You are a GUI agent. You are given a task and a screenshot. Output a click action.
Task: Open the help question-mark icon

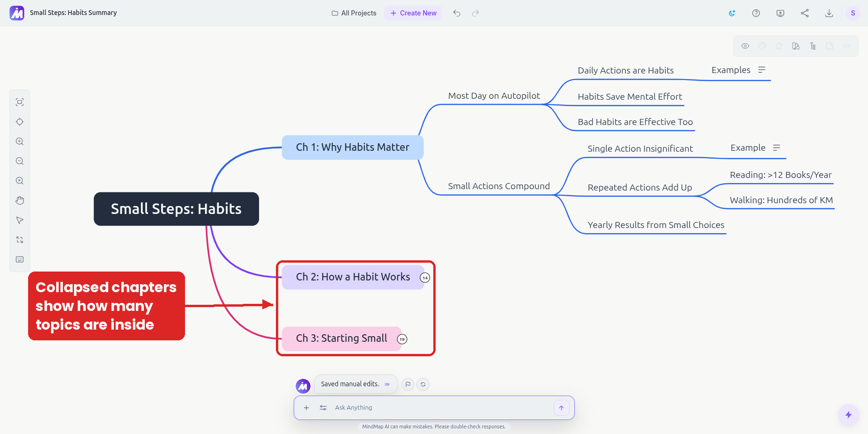tap(756, 13)
